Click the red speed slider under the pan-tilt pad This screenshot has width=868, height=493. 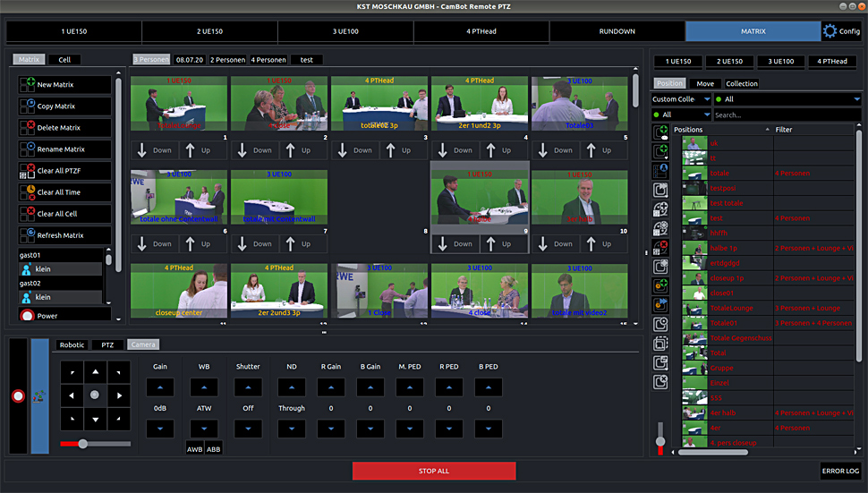click(82, 444)
